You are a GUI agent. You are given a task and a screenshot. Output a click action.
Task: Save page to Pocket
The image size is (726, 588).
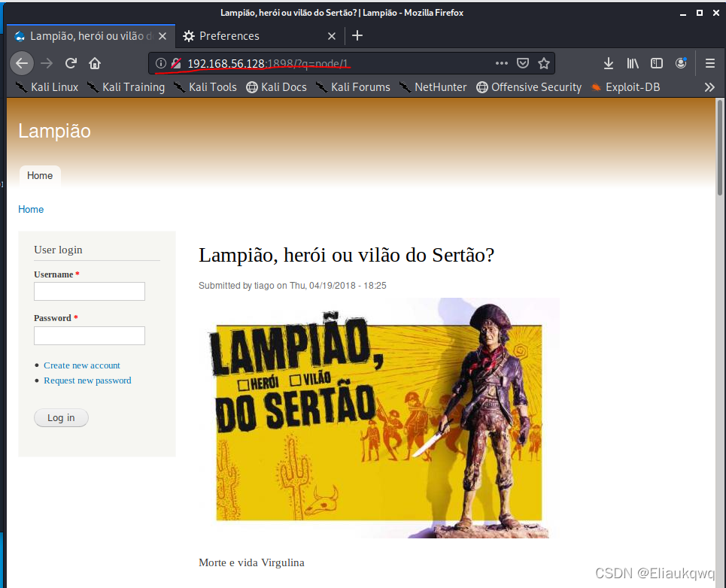[x=523, y=63]
